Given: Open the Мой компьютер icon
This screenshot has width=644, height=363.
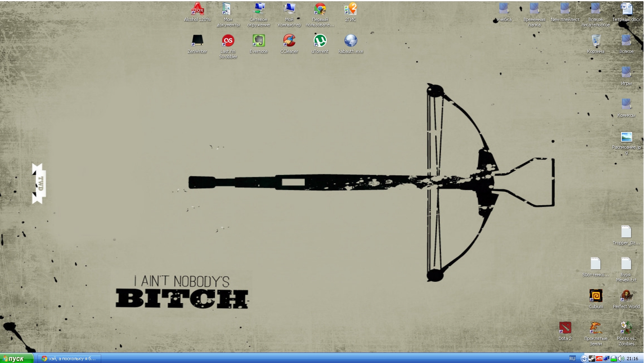Looking at the screenshot, I should point(289,15).
